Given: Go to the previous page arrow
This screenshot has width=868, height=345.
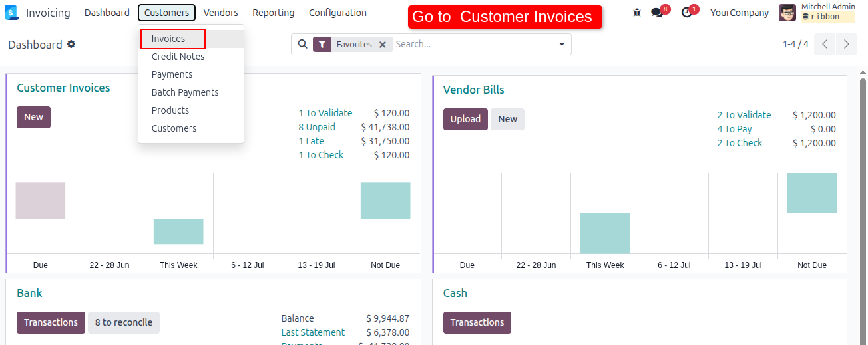Looking at the screenshot, I should [x=825, y=44].
